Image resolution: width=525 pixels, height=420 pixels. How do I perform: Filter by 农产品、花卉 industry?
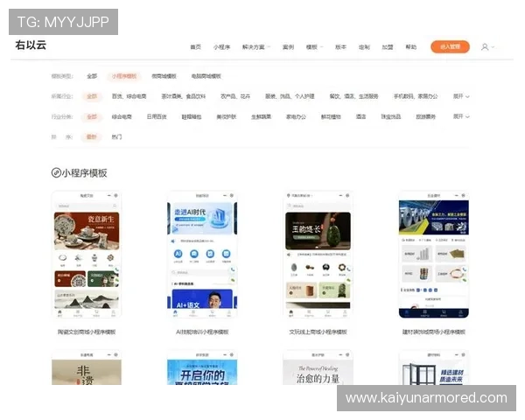pos(235,96)
